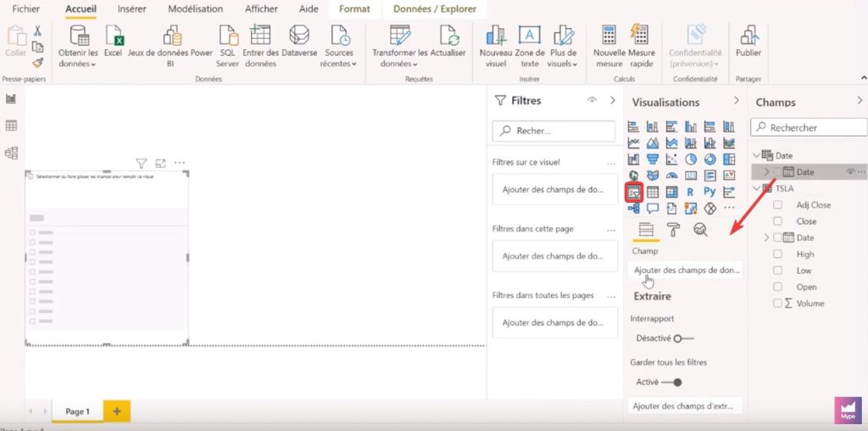Image resolution: width=868 pixels, height=431 pixels.
Task: Open the Fields well tab in Visualisations
Action: [646, 229]
